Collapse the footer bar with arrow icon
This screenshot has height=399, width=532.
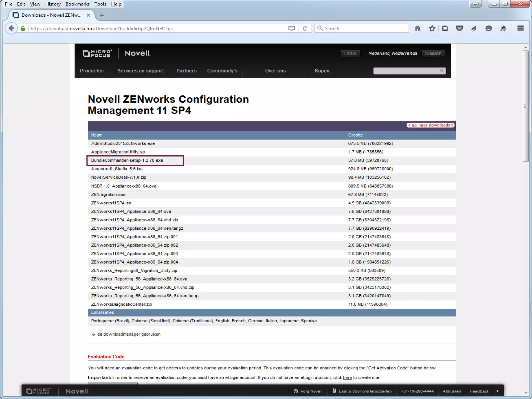point(498,391)
